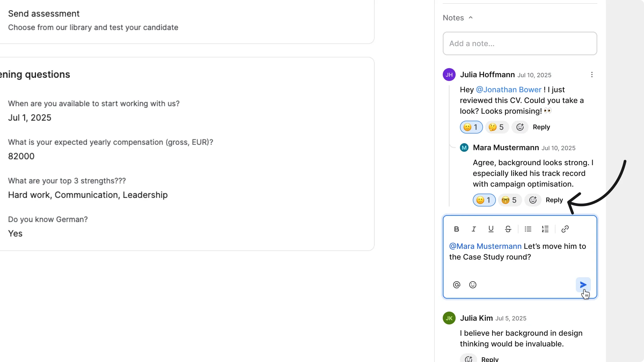Toggle nerd face reaction on Mara Mustermann's reply

click(510, 200)
